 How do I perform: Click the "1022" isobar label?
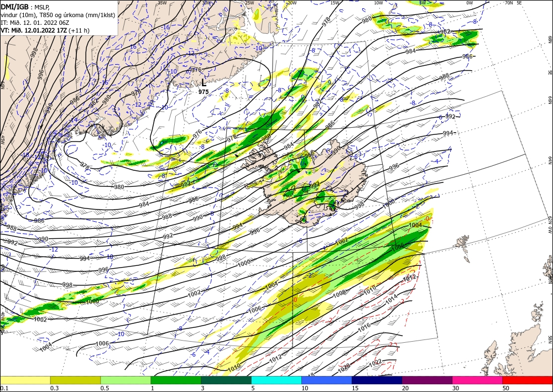[x=375, y=363]
